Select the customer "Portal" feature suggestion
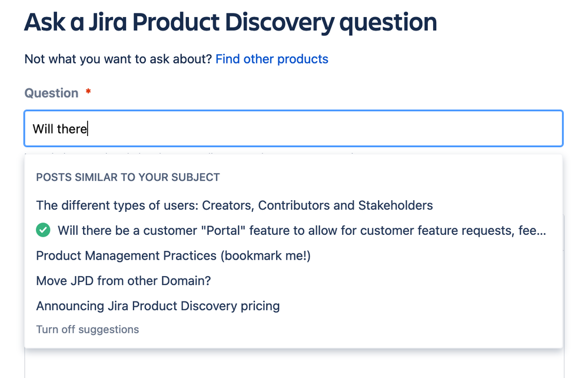This screenshot has height=378, width=588. click(301, 231)
